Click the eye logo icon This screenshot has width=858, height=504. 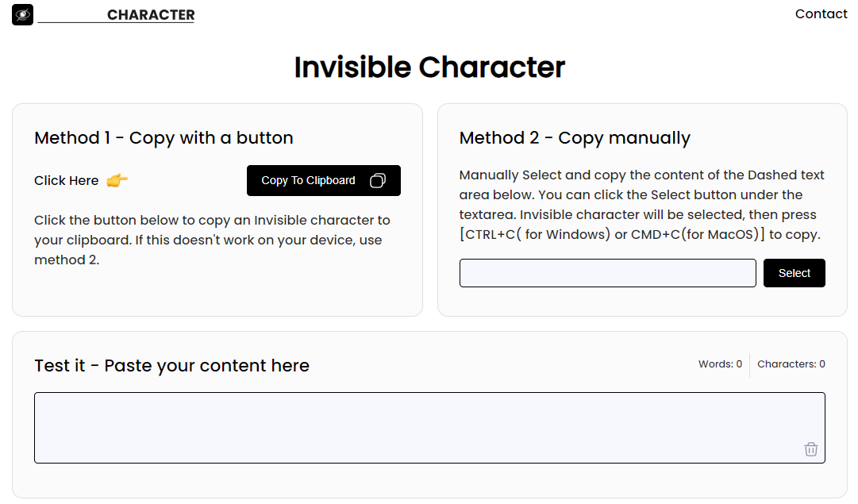point(22,14)
